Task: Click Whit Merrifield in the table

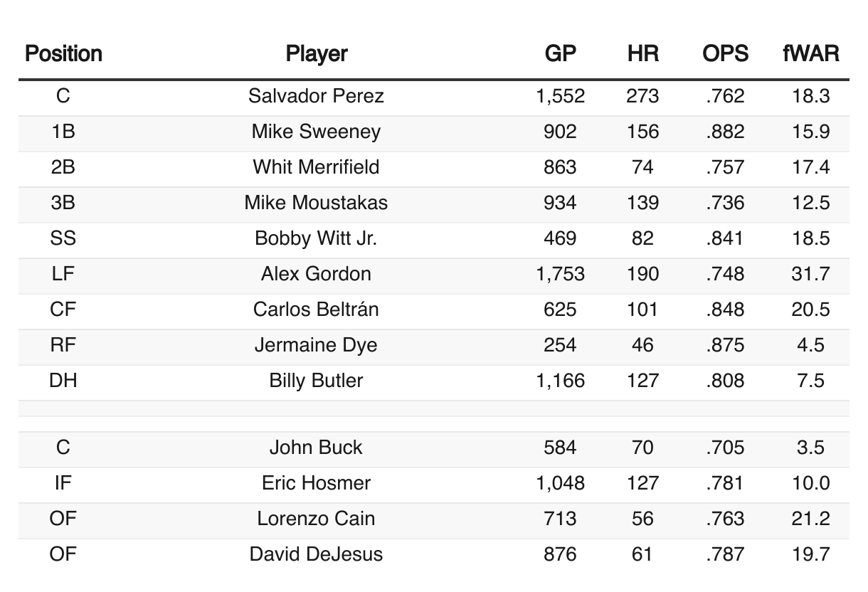Action: [316, 167]
